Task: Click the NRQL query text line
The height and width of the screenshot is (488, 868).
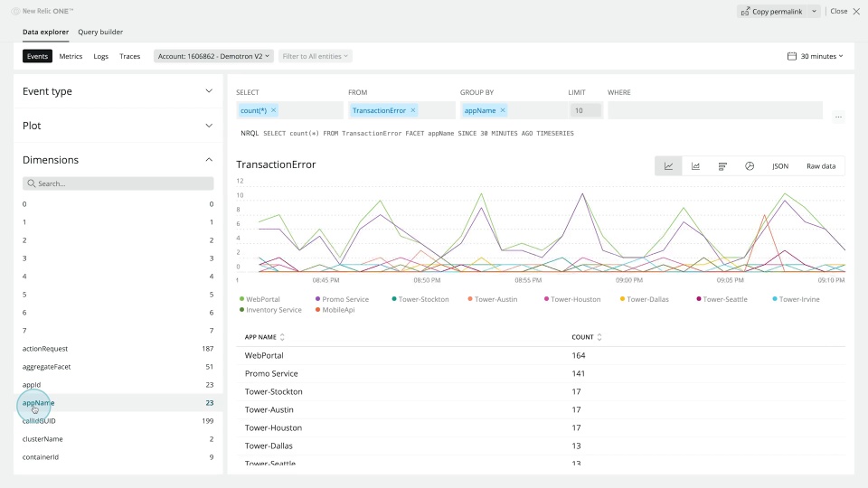Action: [x=408, y=134]
